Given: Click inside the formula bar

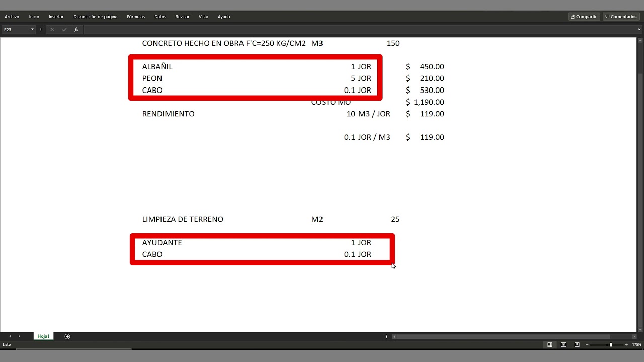Looking at the screenshot, I should 360,30.
